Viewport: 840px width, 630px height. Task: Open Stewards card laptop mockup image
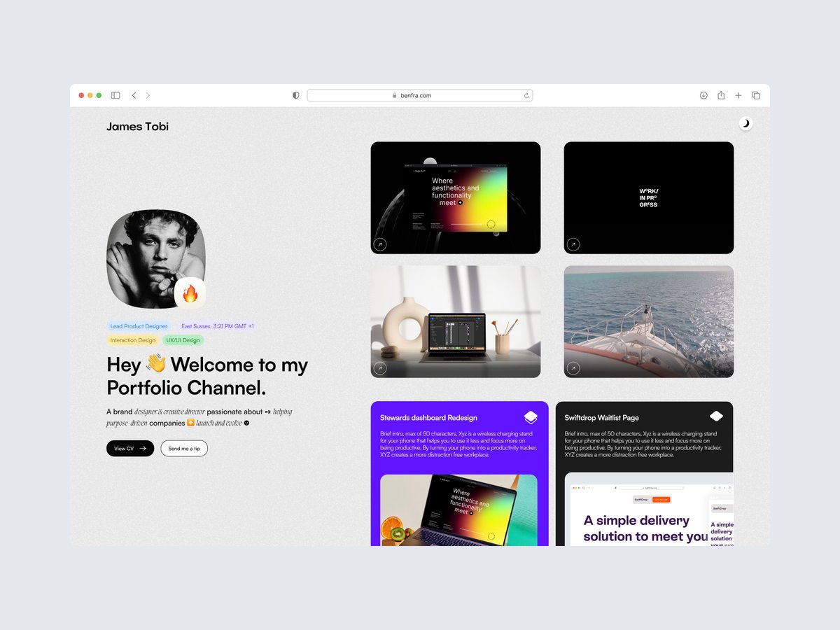pyautogui.click(x=458, y=510)
